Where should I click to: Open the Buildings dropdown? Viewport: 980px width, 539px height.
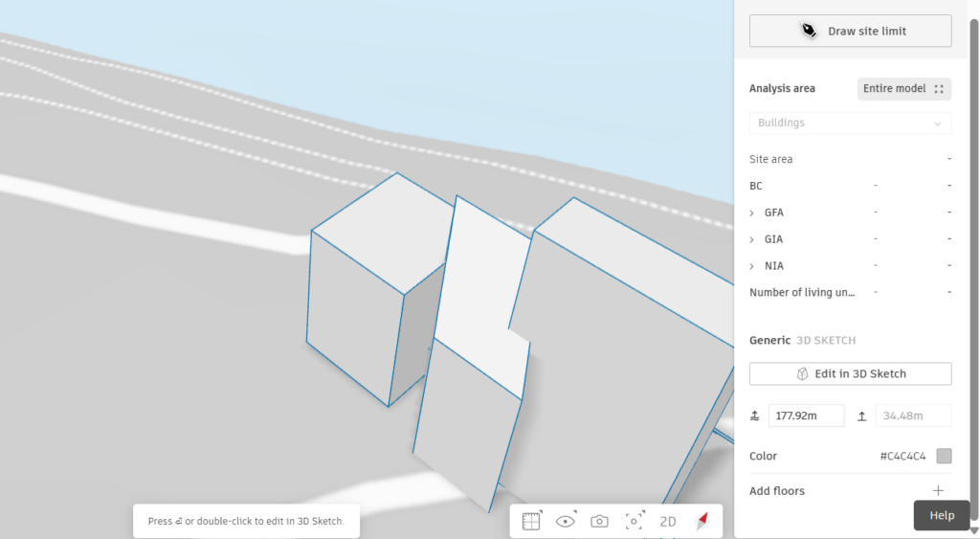tap(850, 123)
